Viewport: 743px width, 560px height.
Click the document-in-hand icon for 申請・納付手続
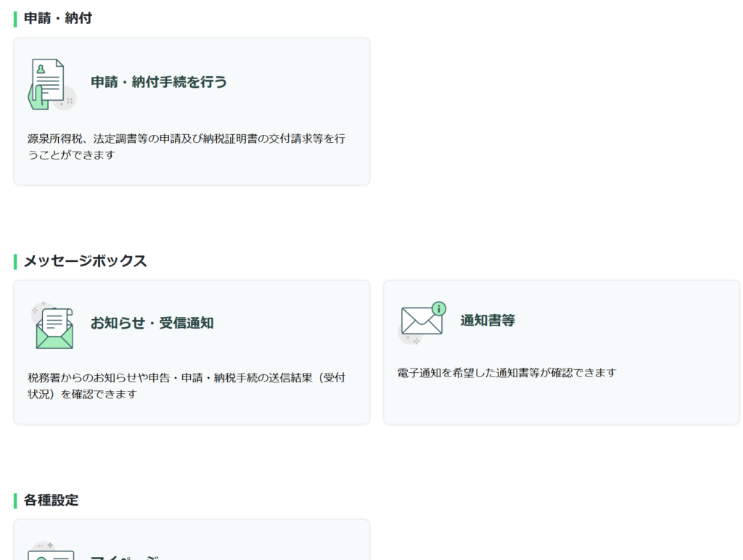[x=50, y=84]
